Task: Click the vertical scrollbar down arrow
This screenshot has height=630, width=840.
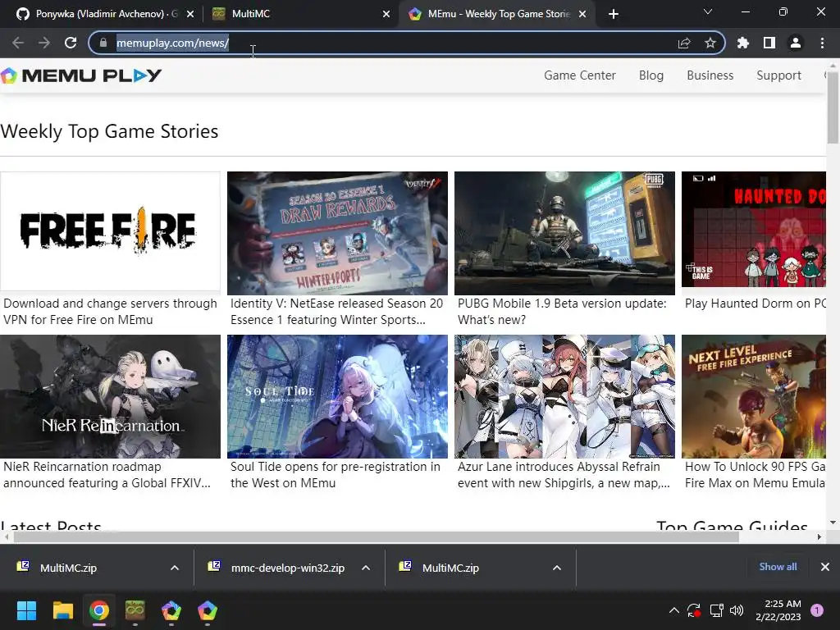Action: (833, 523)
